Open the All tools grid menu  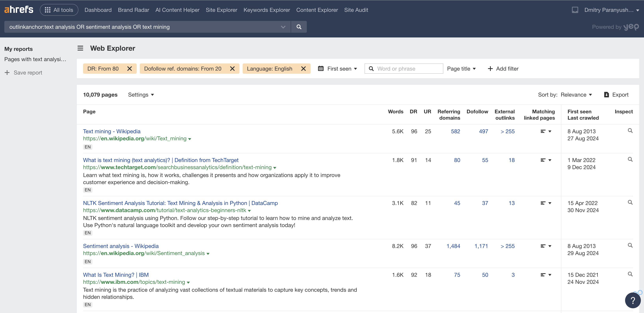pos(59,10)
